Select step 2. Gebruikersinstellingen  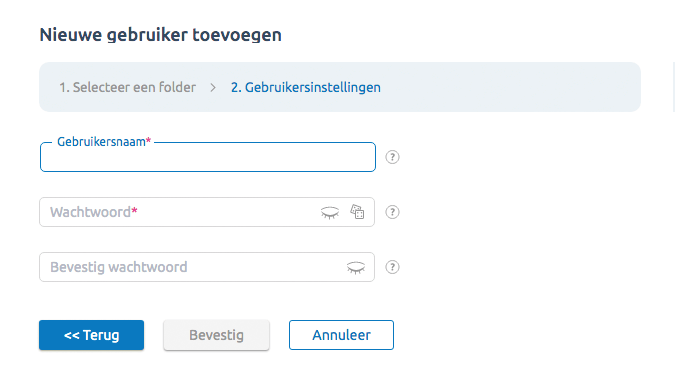[306, 87]
